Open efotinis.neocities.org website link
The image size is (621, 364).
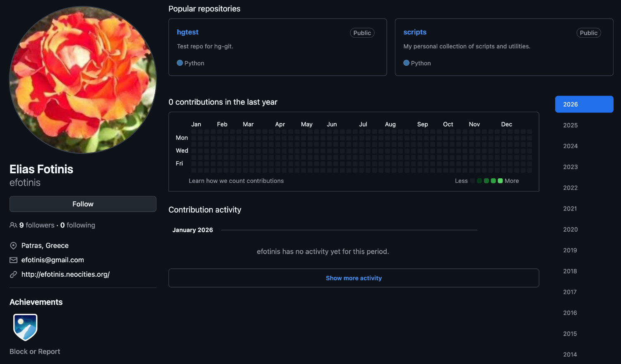point(65,274)
